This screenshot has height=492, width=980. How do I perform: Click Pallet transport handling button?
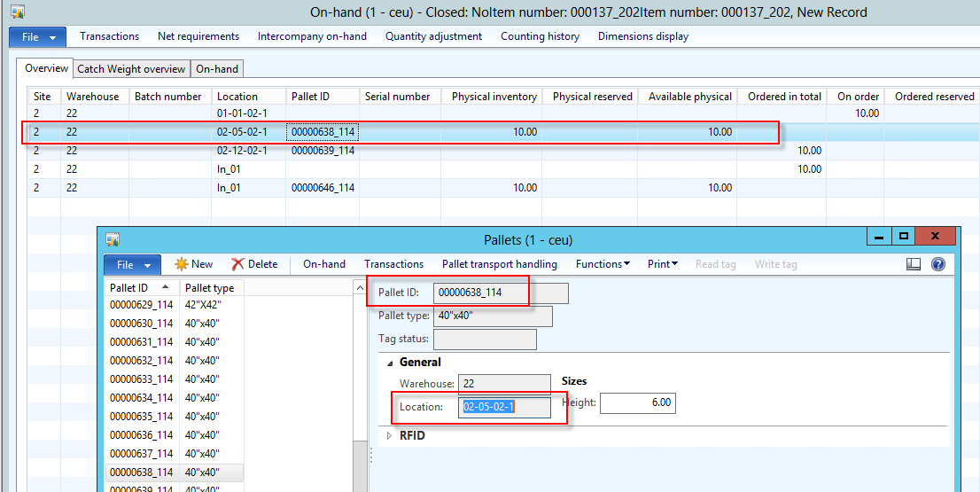click(x=500, y=264)
